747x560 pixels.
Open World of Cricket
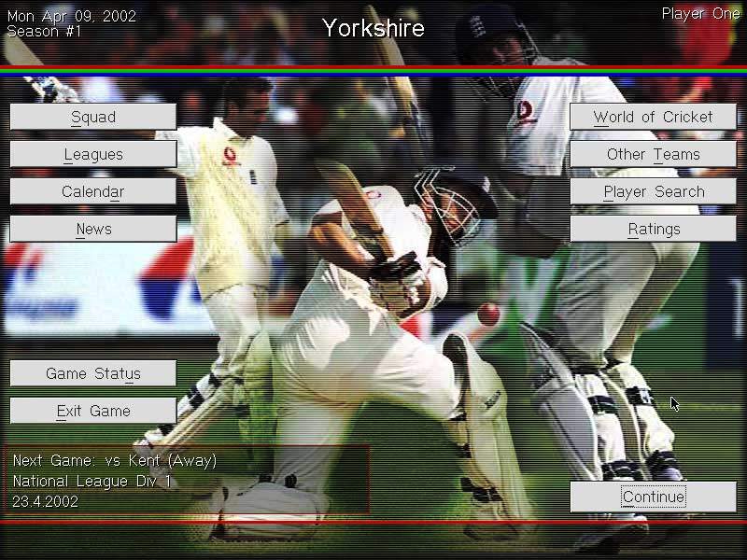[653, 117]
